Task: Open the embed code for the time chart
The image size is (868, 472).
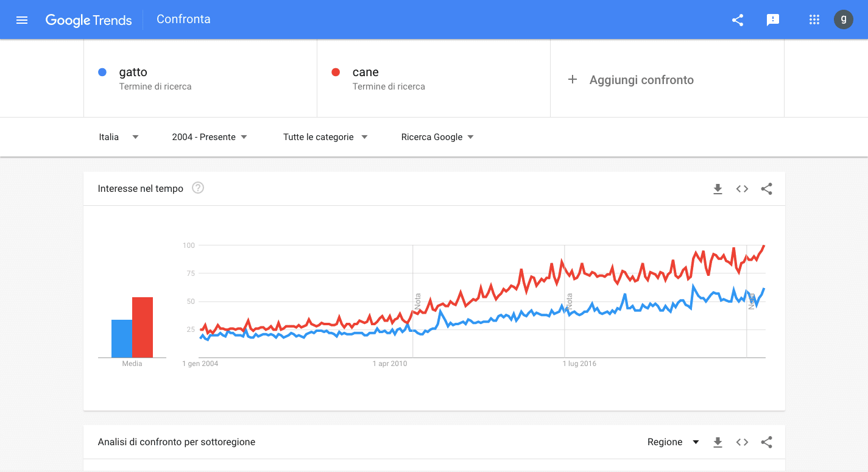Action: click(x=742, y=189)
